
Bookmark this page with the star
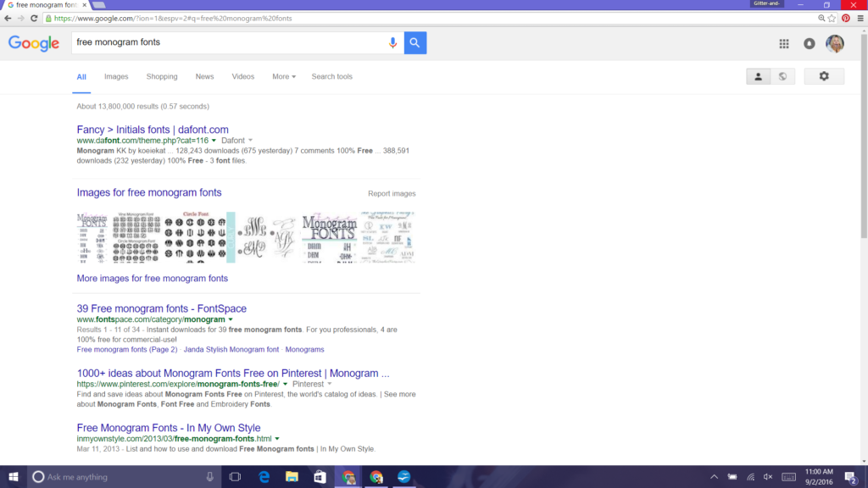tap(832, 19)
